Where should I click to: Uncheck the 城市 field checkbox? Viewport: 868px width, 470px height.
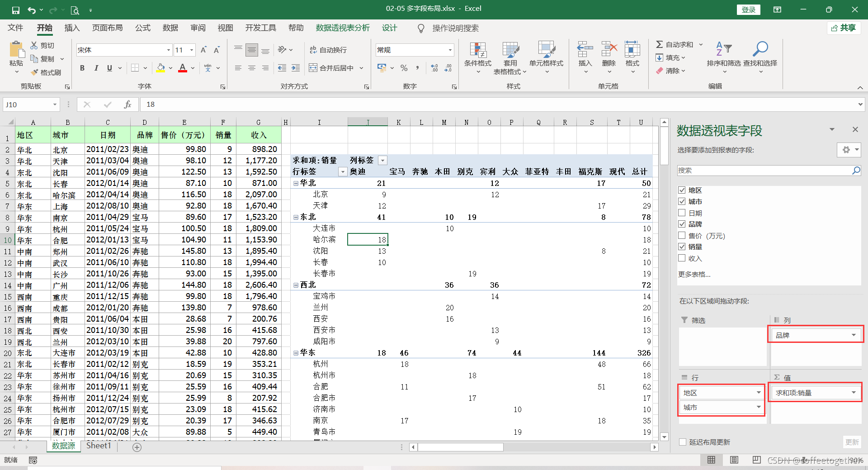click(x=682, y=201)
